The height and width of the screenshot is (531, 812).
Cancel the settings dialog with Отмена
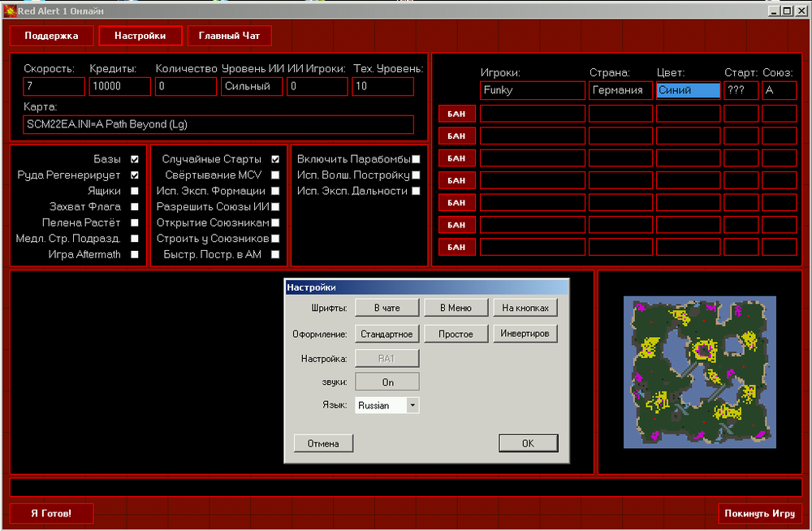click(x=323, y=443)
